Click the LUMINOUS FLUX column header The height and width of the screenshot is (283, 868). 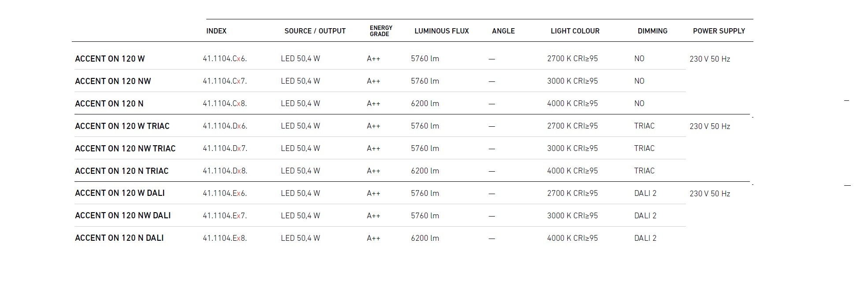(x=441, y=31)
